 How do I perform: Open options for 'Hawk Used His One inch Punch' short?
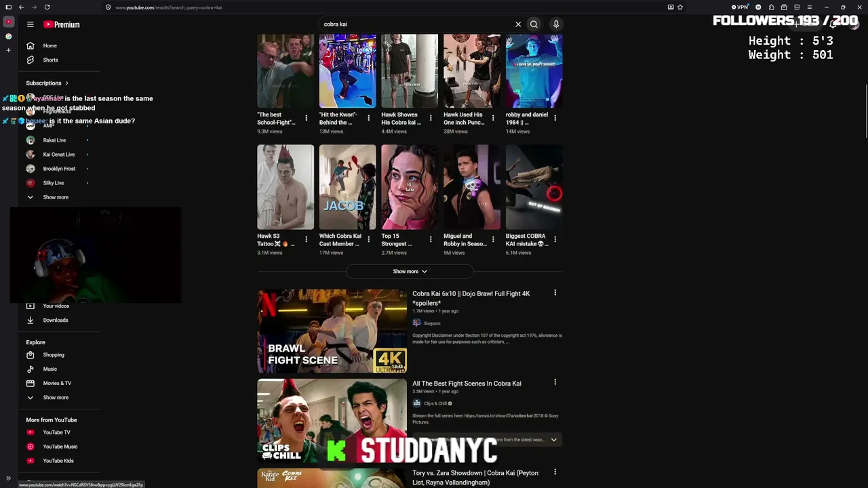coord(492,118)
